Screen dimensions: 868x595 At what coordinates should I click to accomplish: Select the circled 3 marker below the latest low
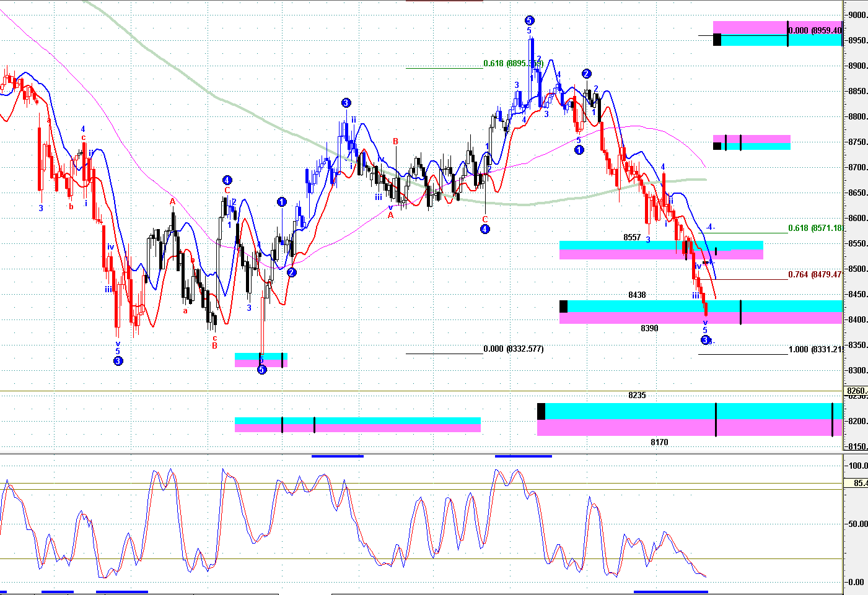(705, 340)
